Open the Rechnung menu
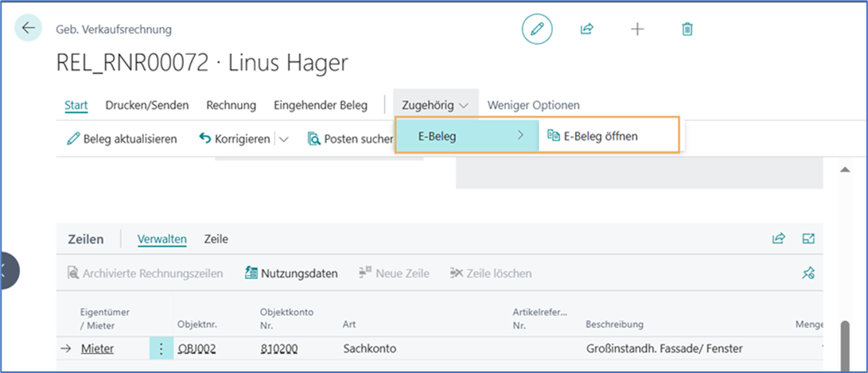This screenshot has height=373, width=868. click(x=232, y=105)
